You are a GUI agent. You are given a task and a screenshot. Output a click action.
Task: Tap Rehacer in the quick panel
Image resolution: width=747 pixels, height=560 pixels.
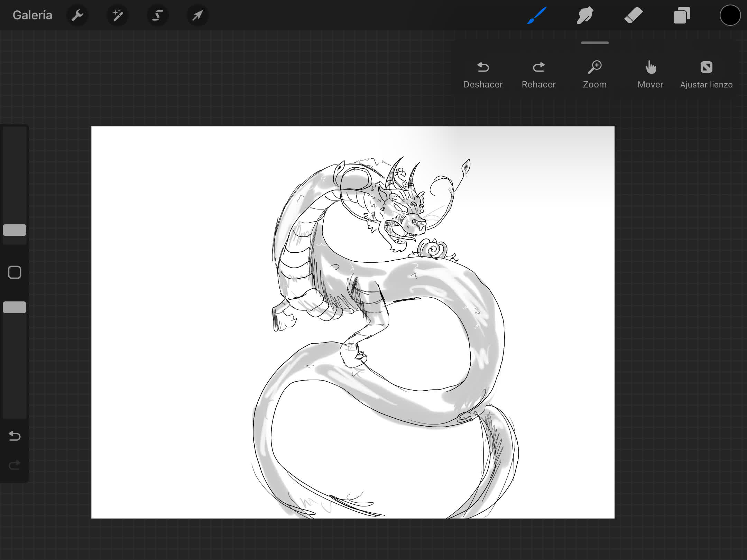pyautogui.click(x=539, y=75)
